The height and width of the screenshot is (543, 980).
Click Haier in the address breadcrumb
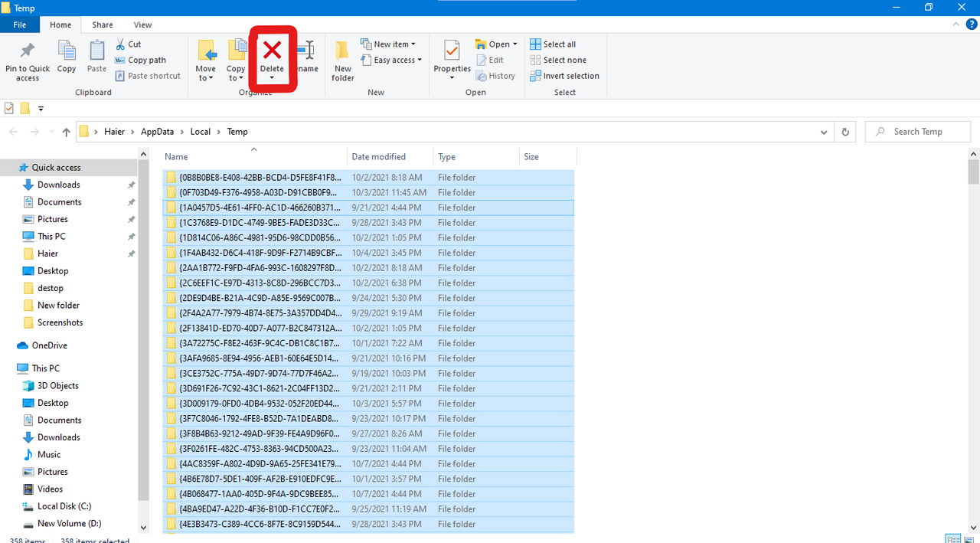115,132
